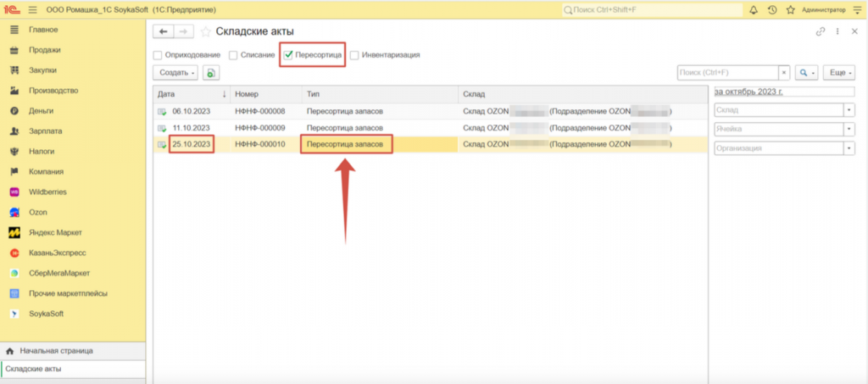
Task: Open the hamburger functions menu icon
Action: pyautogui.click(x=33, y=9)
